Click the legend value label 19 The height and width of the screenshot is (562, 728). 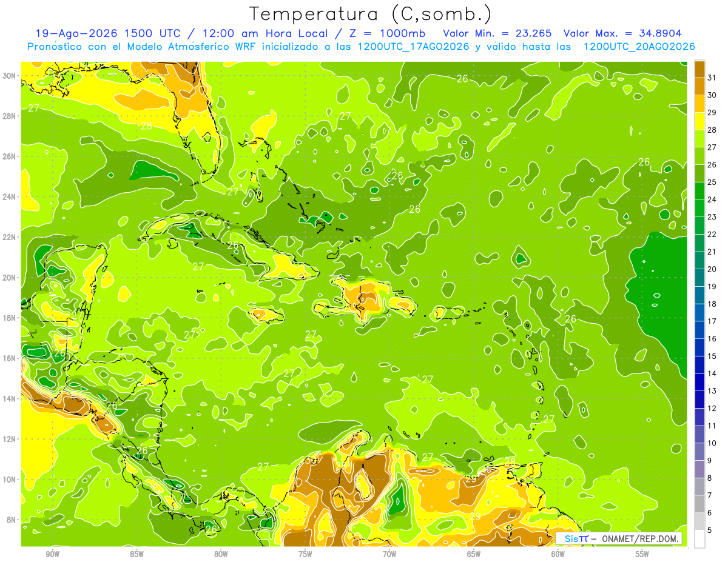pos(712,287)
